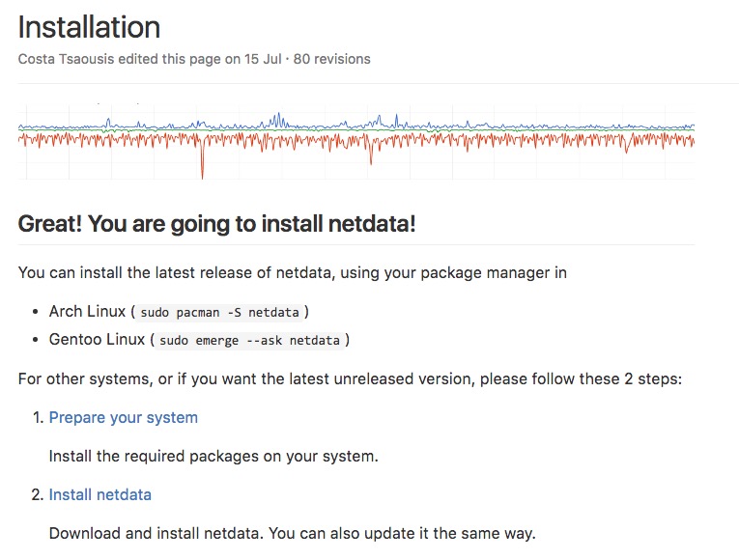Click the "sudo pacman -S netdata" code snippet

(x=222, y=312)
